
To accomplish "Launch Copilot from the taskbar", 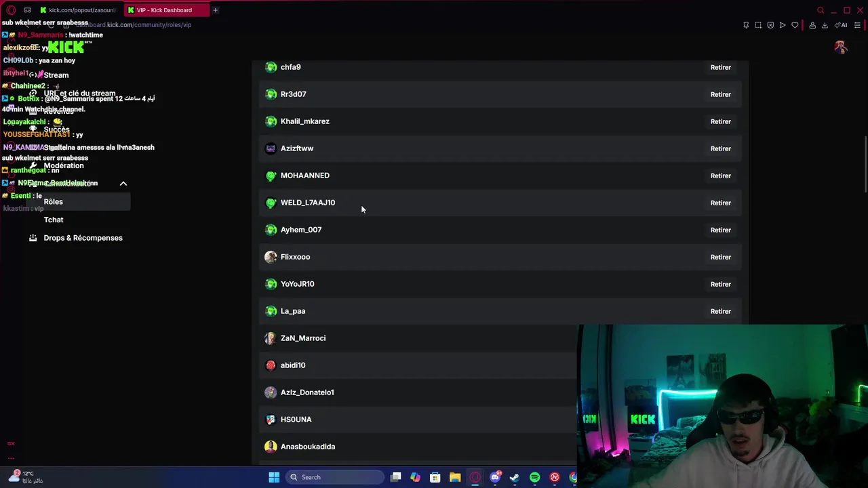I will [x=415, y=477].
